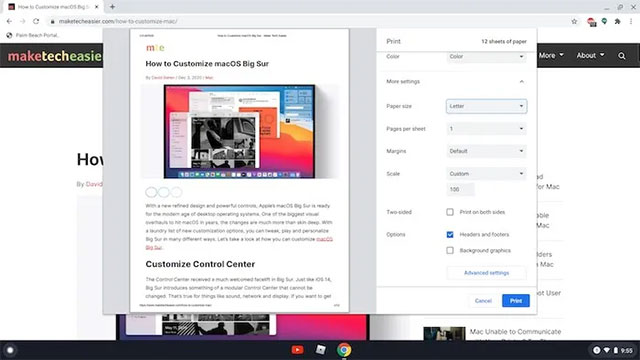Open the Margins dropdown
Viewport: 640px width, 360px height.
click(x=487, y=151)
